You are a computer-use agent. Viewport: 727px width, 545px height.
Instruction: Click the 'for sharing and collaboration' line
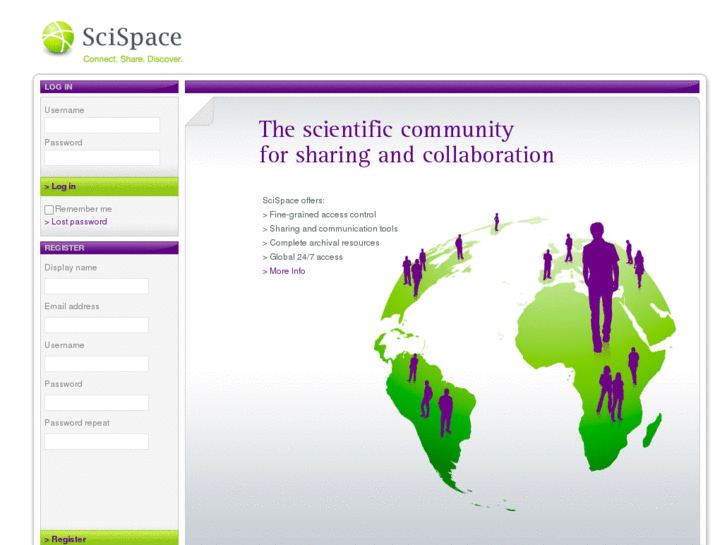click(x=407, y=155)
